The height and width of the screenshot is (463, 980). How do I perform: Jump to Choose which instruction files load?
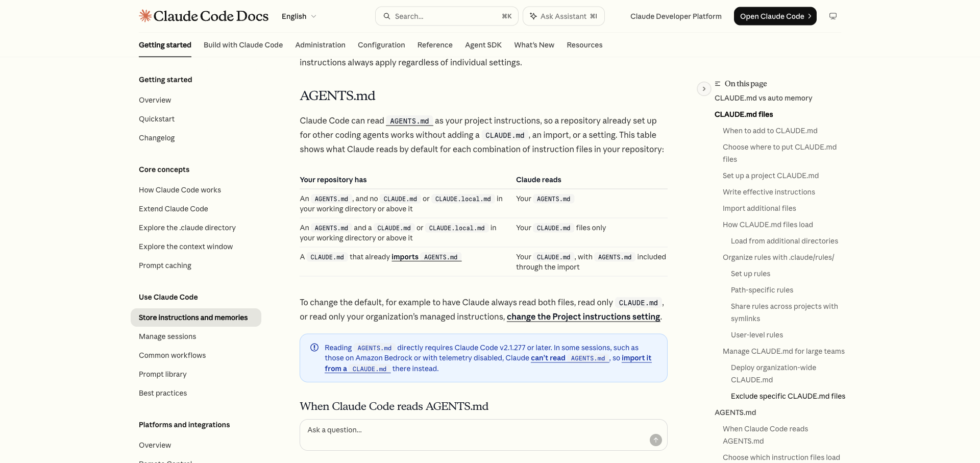781,457
